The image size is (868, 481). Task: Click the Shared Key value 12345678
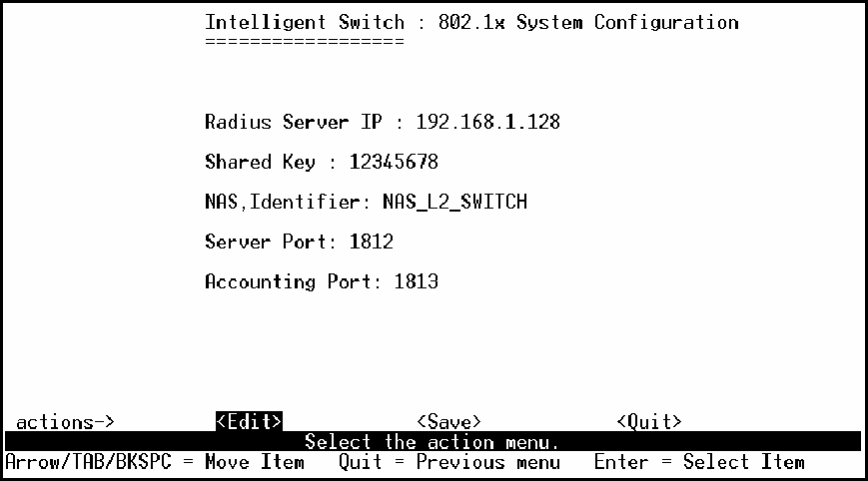click(393, 163)
